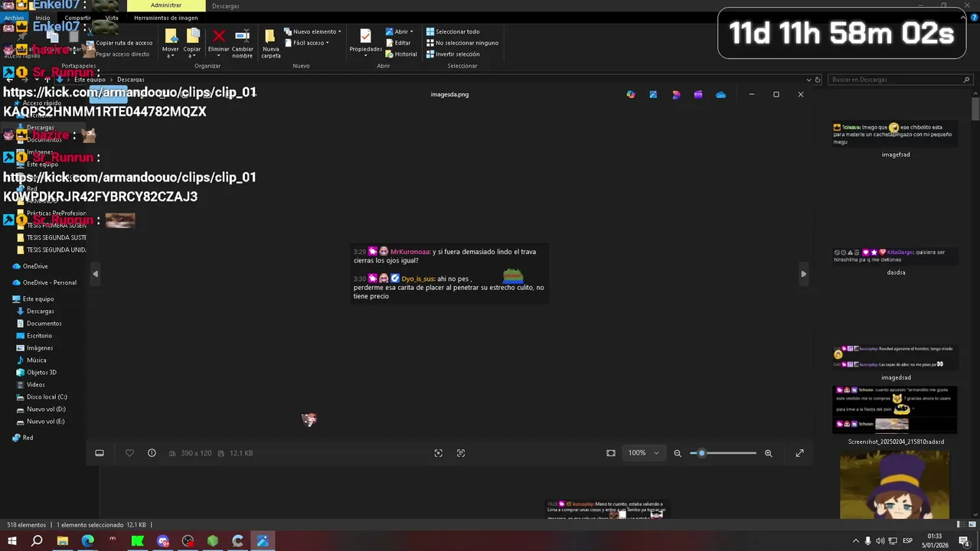
Task: Click Descargas in the address breadcrumb
Action: (130, 80)
